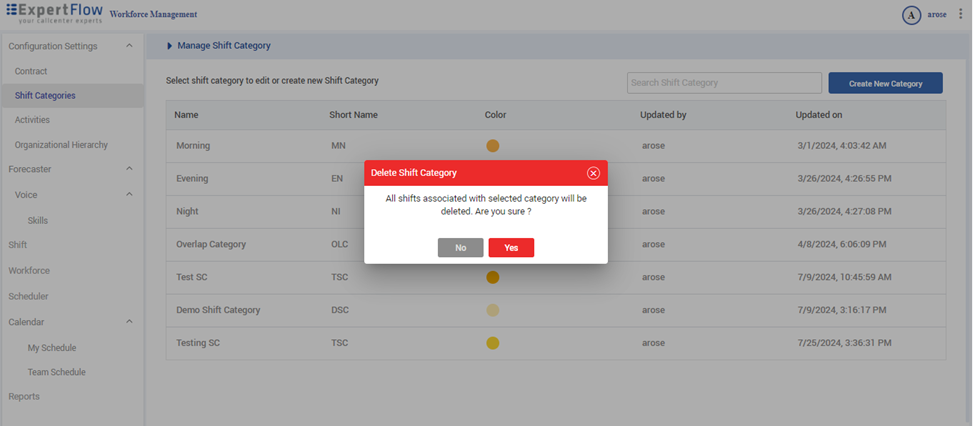Open My Schedule under Calendar
This screenshot has width=975, height=426.
pos(52,348)
